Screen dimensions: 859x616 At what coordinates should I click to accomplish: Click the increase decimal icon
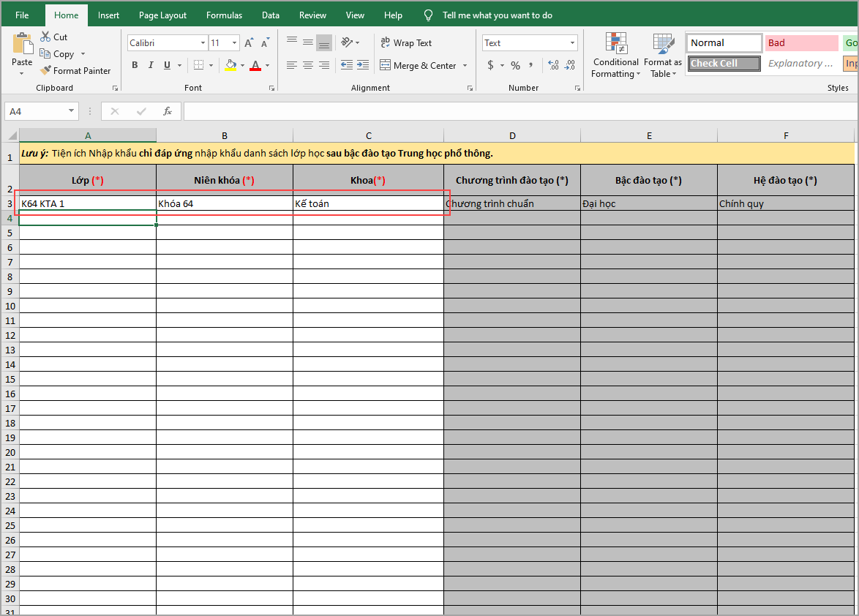[553, 65]
